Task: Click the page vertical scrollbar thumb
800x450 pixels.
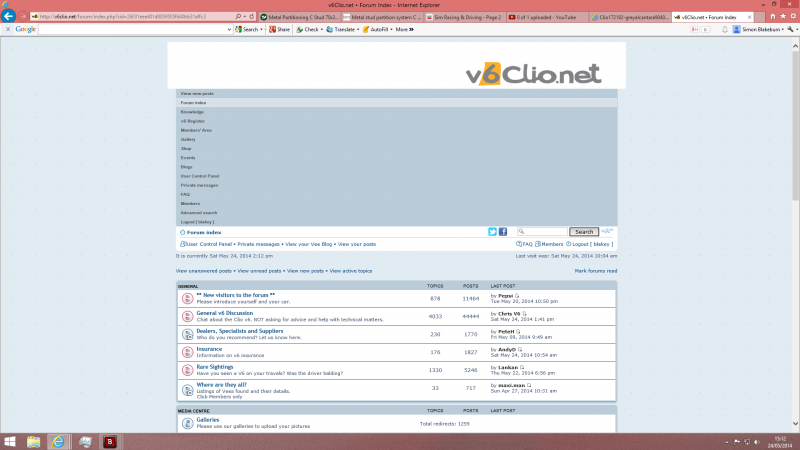Action: click(x=795, y=126)
